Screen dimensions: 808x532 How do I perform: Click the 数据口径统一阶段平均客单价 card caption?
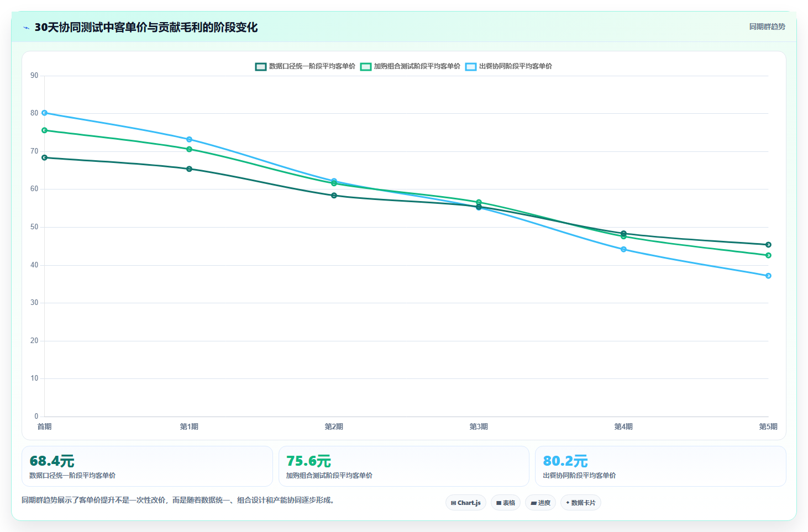point(72,476)
